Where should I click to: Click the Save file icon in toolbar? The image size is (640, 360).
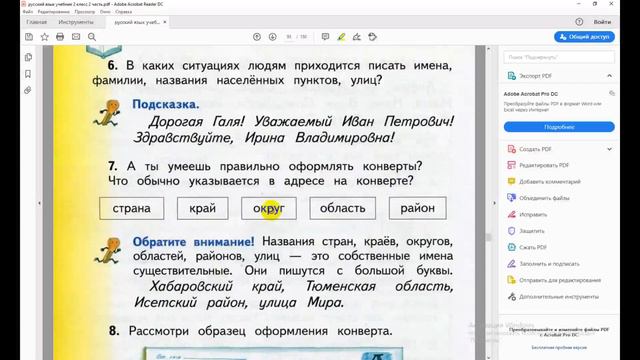coord(29,37)
